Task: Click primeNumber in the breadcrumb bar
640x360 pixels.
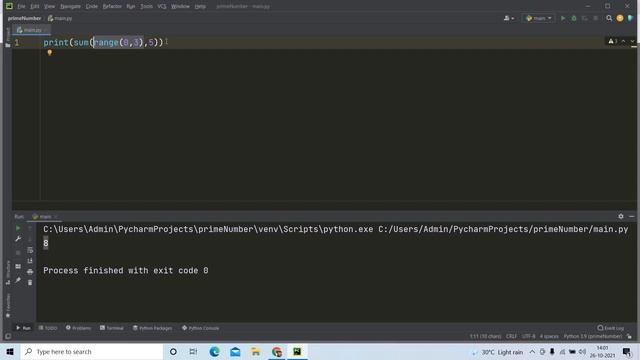Action: coord(24,18)
